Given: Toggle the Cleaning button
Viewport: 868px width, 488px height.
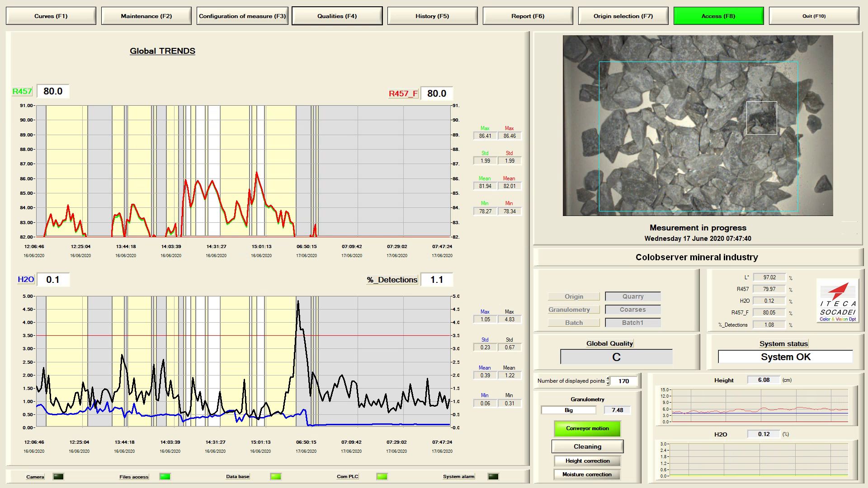Looking at the screenshot, I should pos(587,446).
